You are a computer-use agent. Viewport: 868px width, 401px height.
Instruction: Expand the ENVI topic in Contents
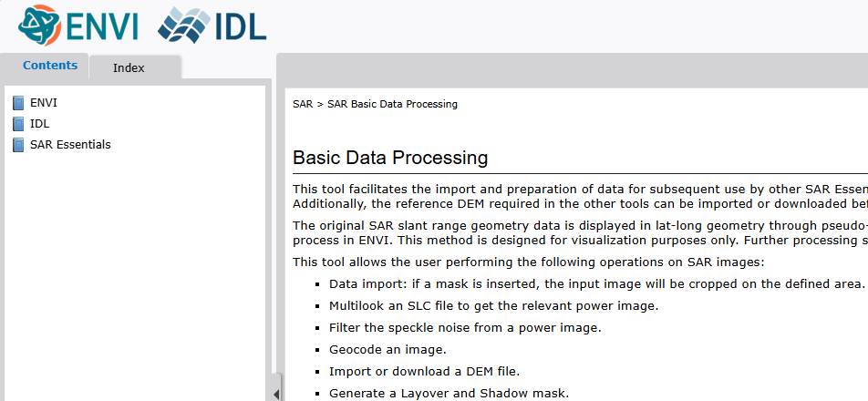pos(44,103)
